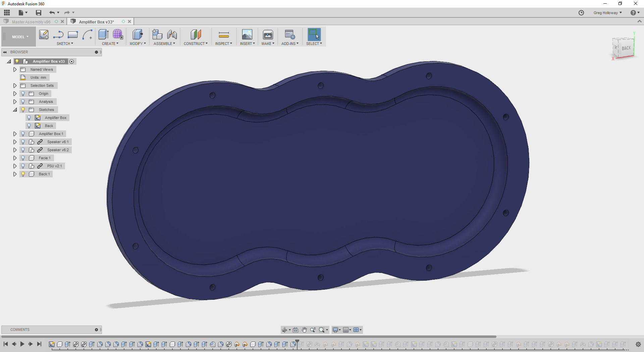
Task: Select the Create Sketch tool
Action: (x=44, y=35)
